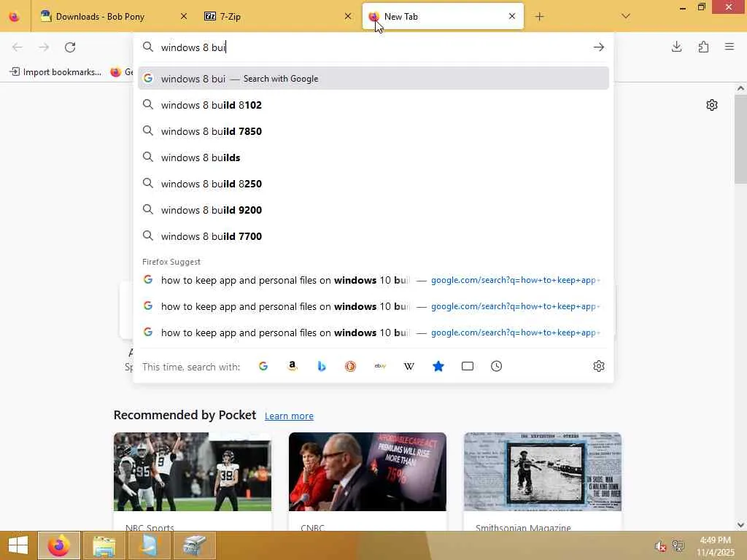
Task: Search this time with DuckDuckGo icon
Action: click(351, 366)
